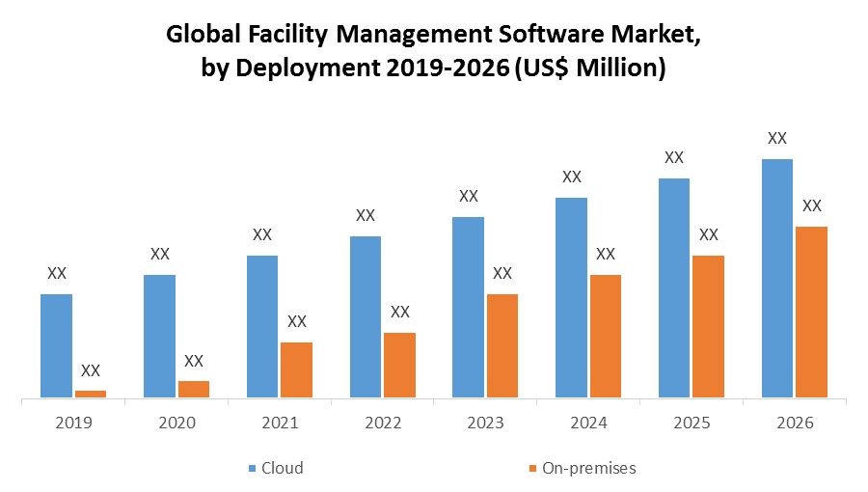The height and width of the screenshot is (492, 868).
Task: Click the 2025 orange On-premises bar
Action: click(x=708, y=326)
